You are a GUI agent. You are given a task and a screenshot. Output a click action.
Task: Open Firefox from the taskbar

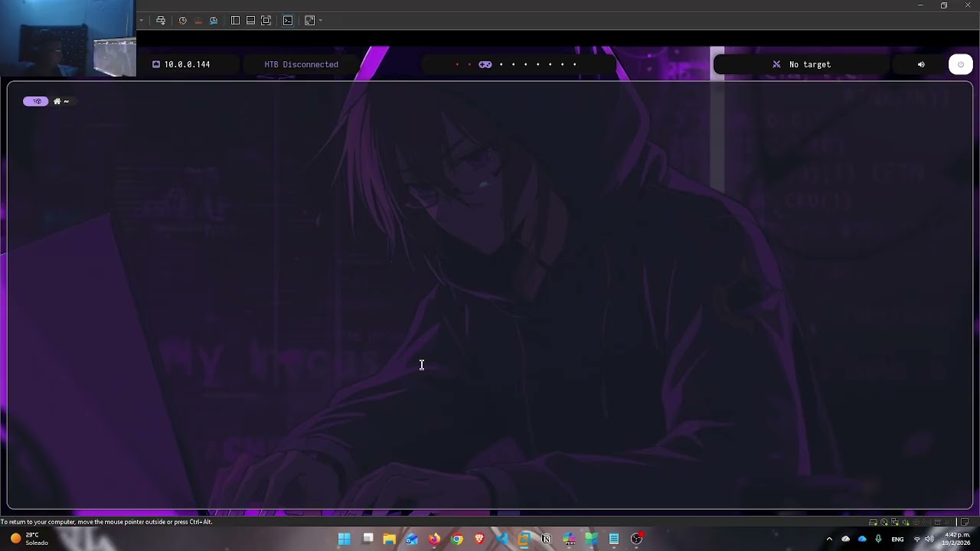(x=435, y=539)
